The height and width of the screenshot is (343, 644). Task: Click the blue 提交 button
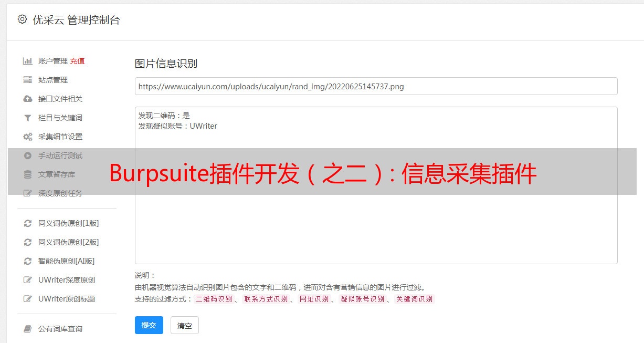click(x=149, y=325)
